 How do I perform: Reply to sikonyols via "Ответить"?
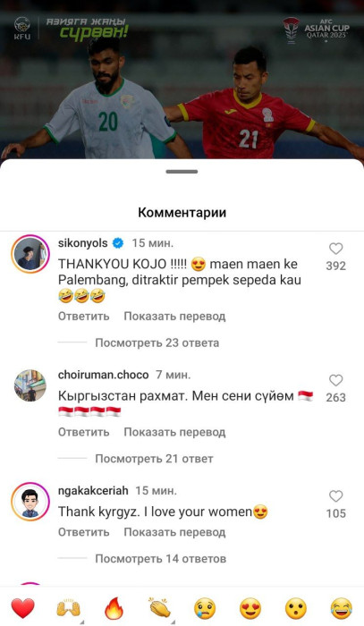[x=84, y=317]
